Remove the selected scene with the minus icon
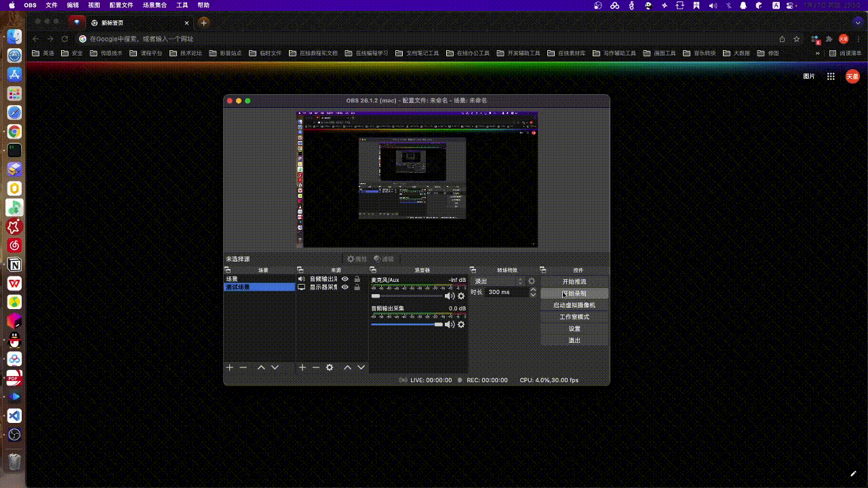This screenshot has height=488, width=868. [x=243, y=367]
